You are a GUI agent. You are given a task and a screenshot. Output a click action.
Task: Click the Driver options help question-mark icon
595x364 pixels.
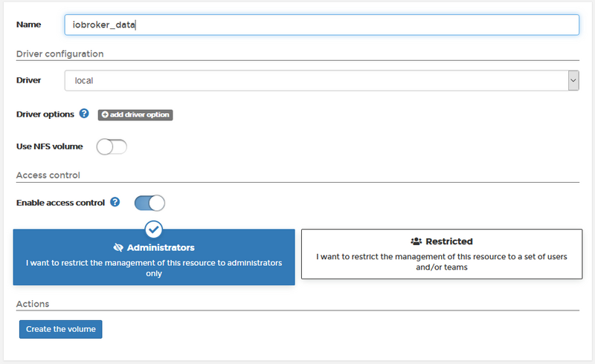pyautogui.click(x=84, y=114)
